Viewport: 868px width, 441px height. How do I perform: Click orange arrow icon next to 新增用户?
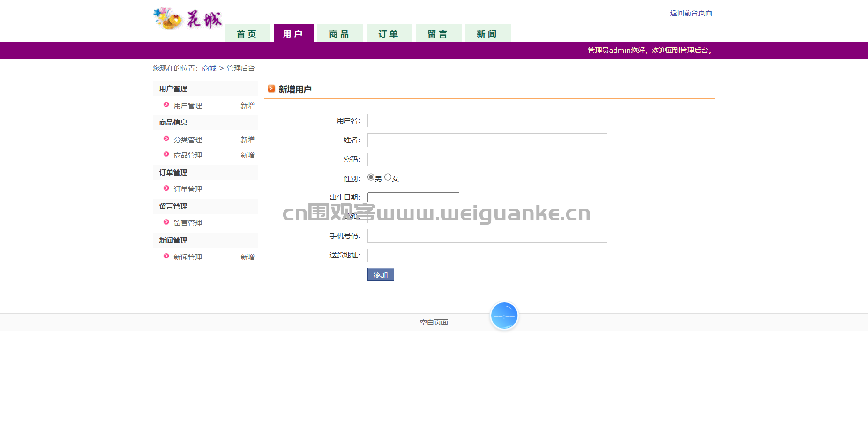pyautogui.click(x=271, y=88)
